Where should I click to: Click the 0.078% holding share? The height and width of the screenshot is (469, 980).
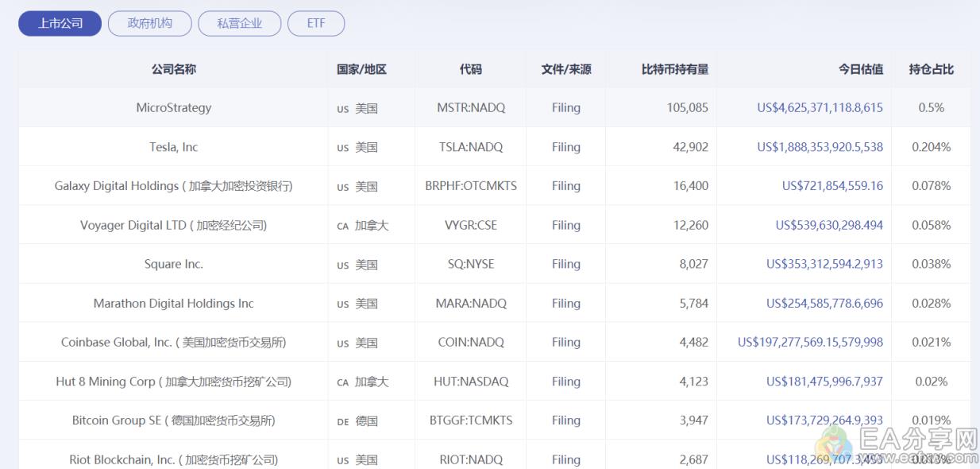pyautogui.click(x=932, y=186)
